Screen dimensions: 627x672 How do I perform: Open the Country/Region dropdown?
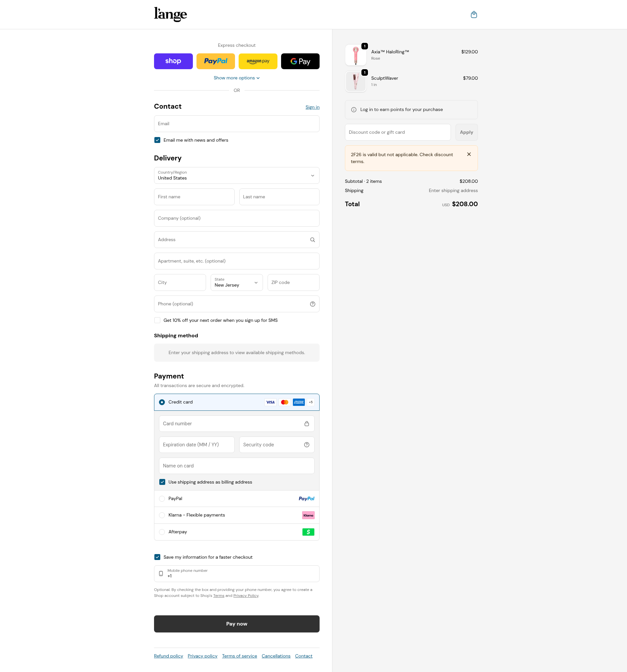(236, 176)
